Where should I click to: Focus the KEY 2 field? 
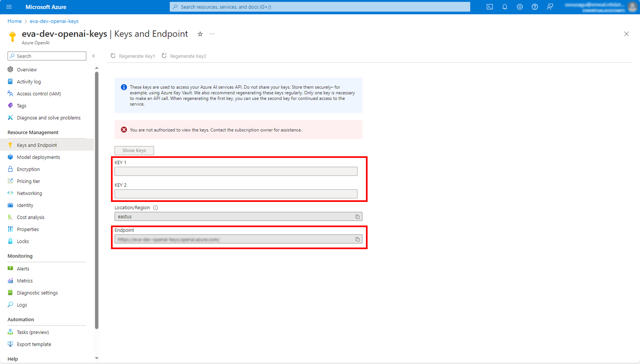click(236, 194)
